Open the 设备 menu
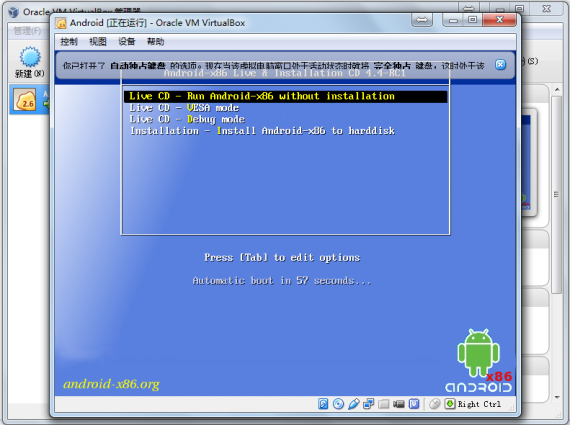 click(127, 42)
